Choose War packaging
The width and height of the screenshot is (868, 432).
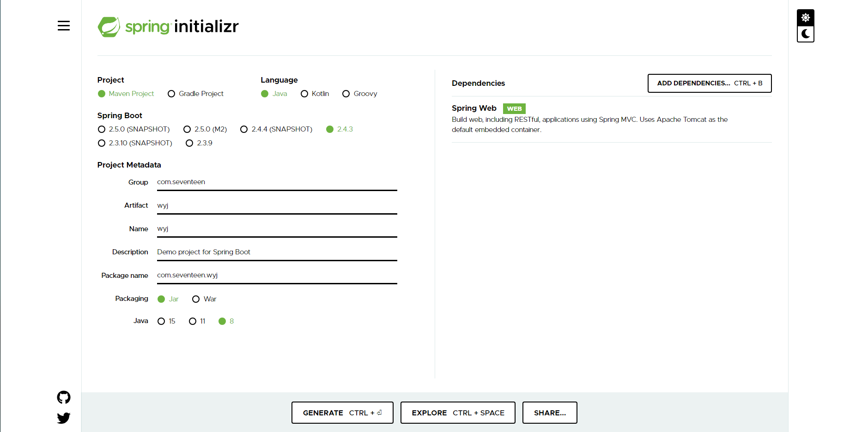[204, 299]
